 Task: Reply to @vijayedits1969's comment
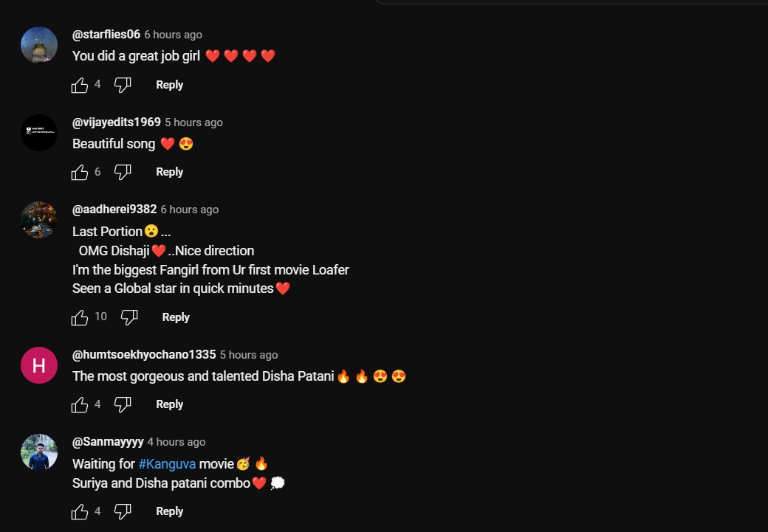click(x=169, y=172)
